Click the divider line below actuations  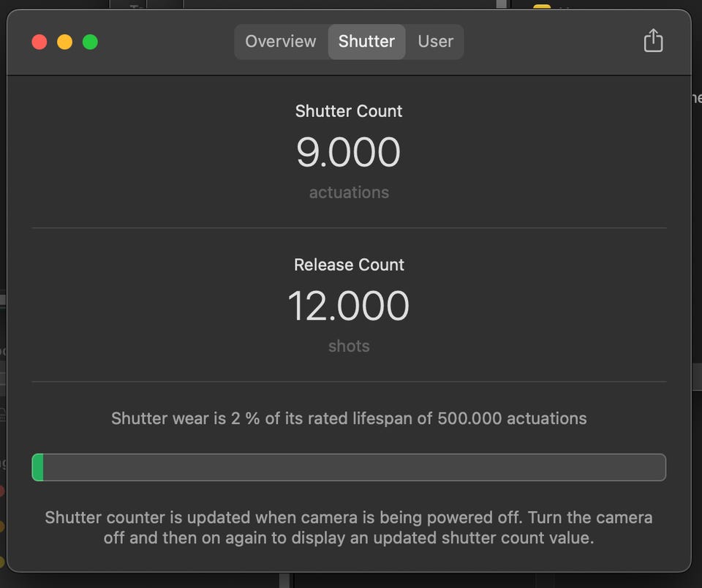(x=349, y=228)
